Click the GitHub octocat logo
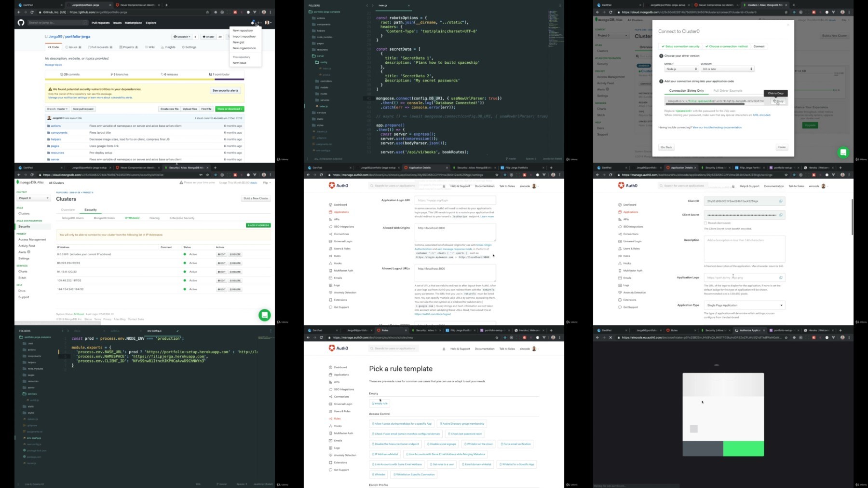Viewport: 868px width, 488px height. click(x=21, y=23)
